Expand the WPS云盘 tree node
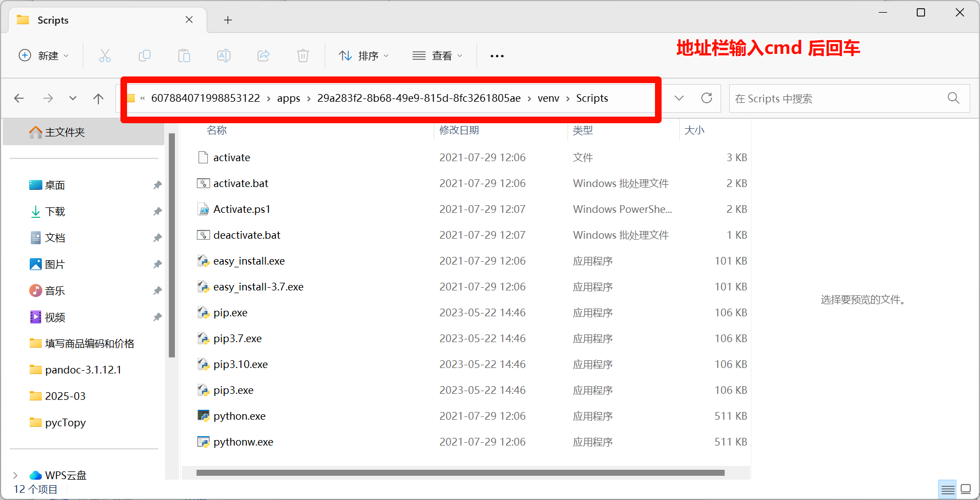 pos(15,475)
